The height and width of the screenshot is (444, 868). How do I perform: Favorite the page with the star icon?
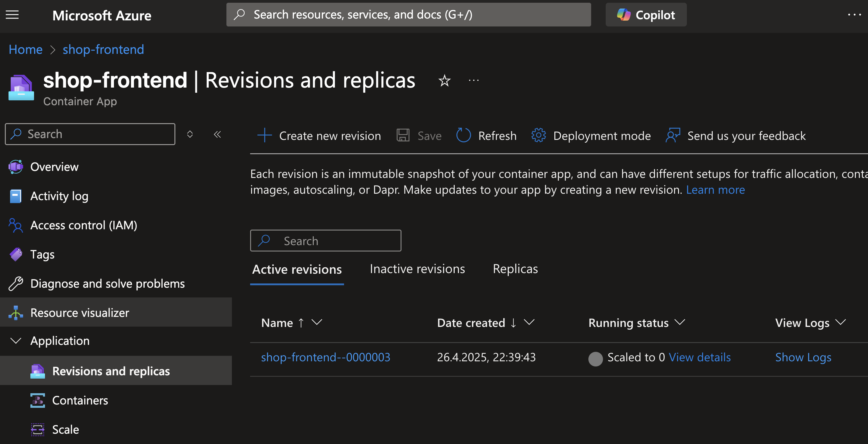tap(444, 81)
